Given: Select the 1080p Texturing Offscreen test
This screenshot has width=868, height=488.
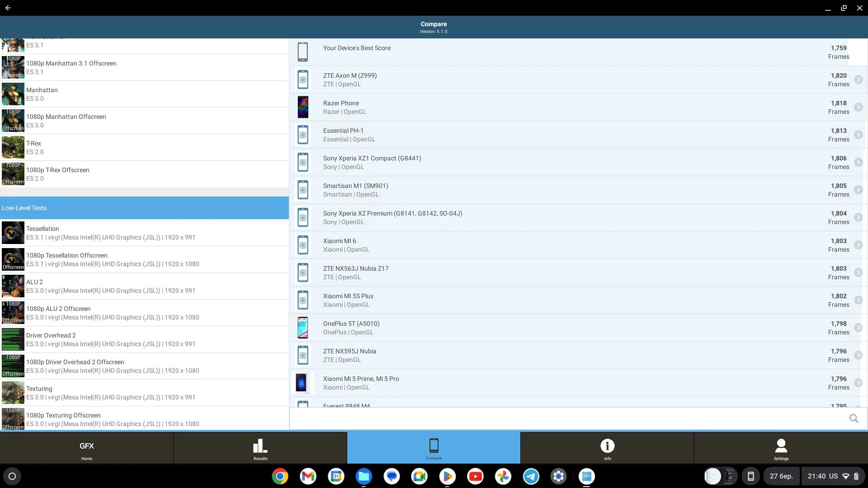Looking at the screenshot, I should 144,418.
